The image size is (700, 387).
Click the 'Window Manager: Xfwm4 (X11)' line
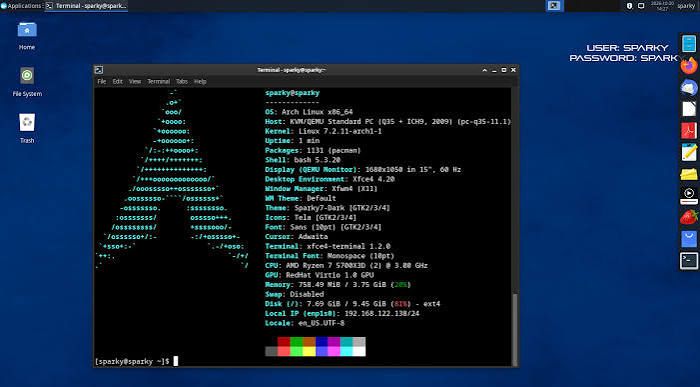point(321,189)
